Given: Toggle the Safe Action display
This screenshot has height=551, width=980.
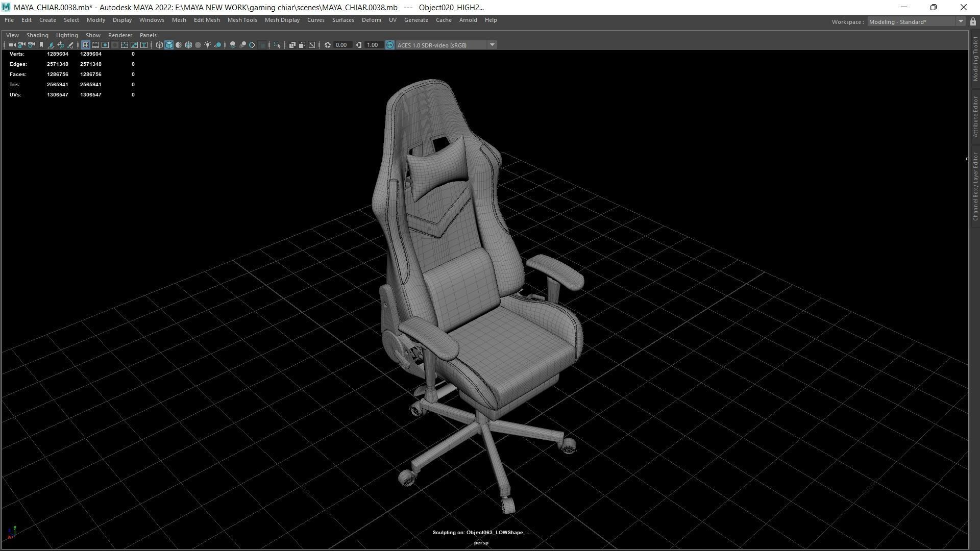Looking at the screenshot, I should click(134, 45).
